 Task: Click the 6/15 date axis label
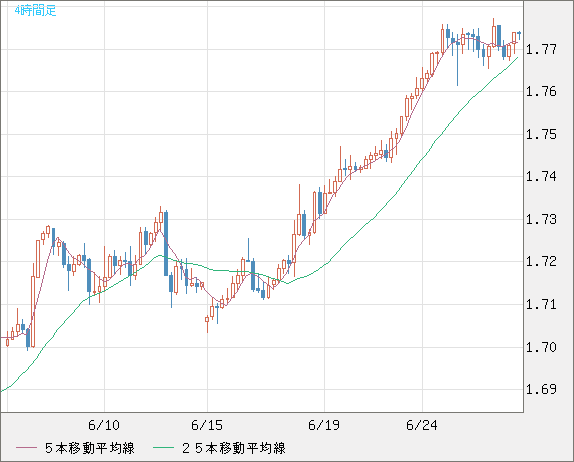(207, 425)
